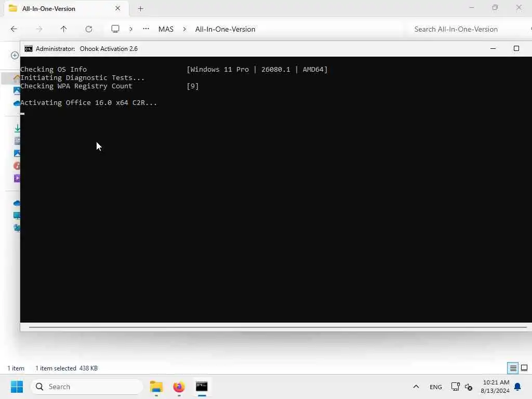This screenshot has width=532, height=399.
Task: Add a new File Explorer tab
Action: point(140,9)
